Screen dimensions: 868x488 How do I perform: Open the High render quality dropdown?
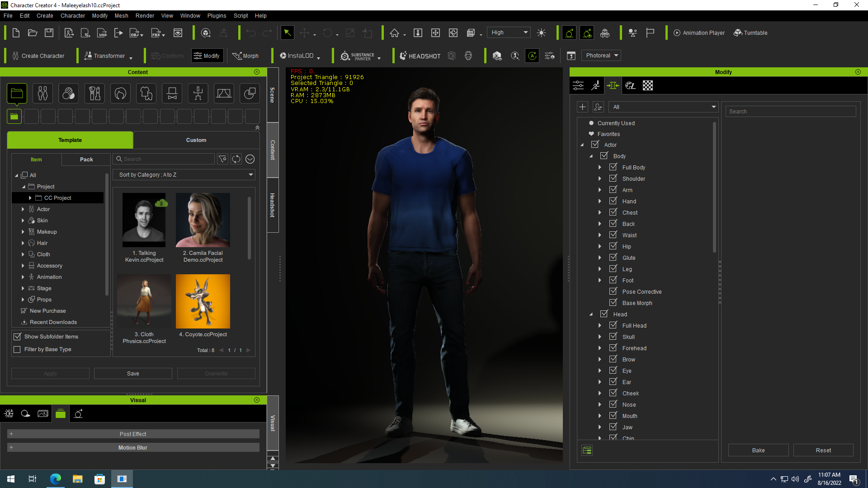point(509,33)
